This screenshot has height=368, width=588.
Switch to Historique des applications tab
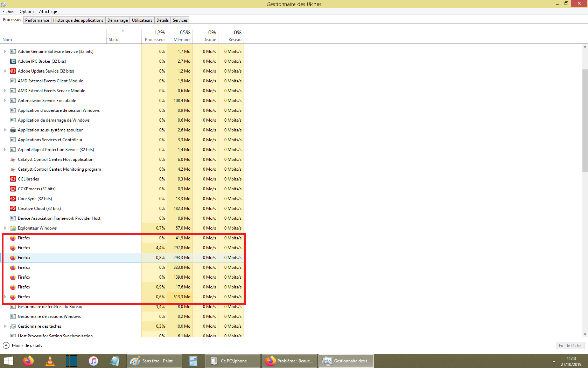click(x=78, y=20)
